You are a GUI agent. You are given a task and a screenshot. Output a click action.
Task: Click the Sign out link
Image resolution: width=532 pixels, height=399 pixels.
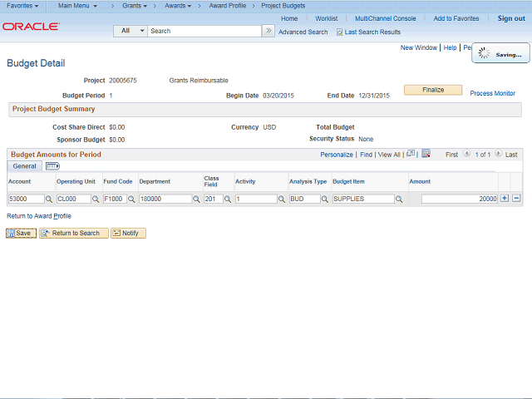click(511, 18)
